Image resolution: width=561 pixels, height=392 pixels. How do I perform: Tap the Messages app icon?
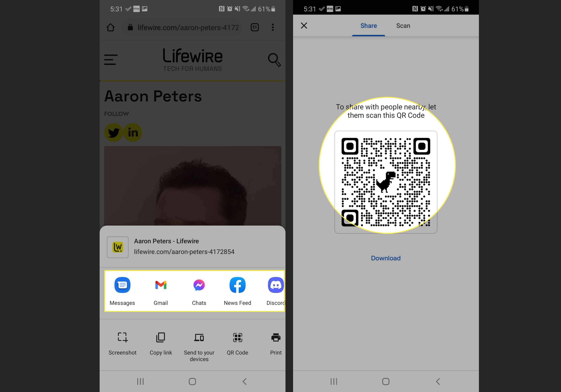tap(122, 284)
